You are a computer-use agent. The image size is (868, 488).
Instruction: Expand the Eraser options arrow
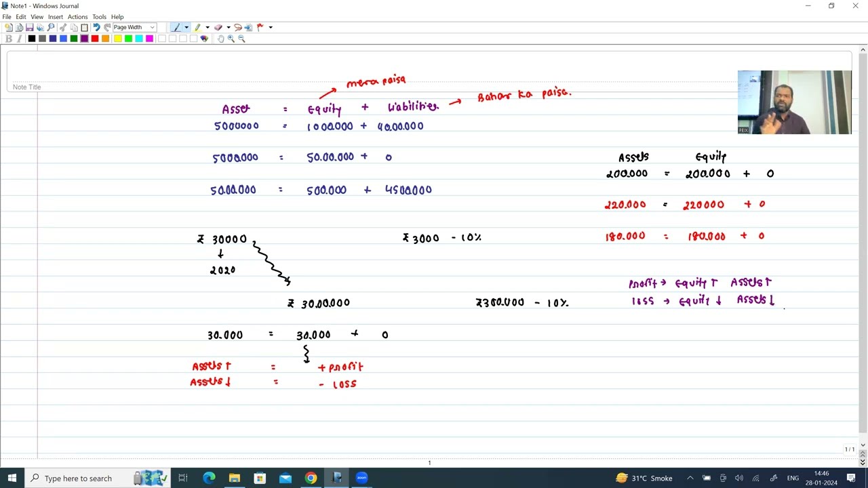229,27
